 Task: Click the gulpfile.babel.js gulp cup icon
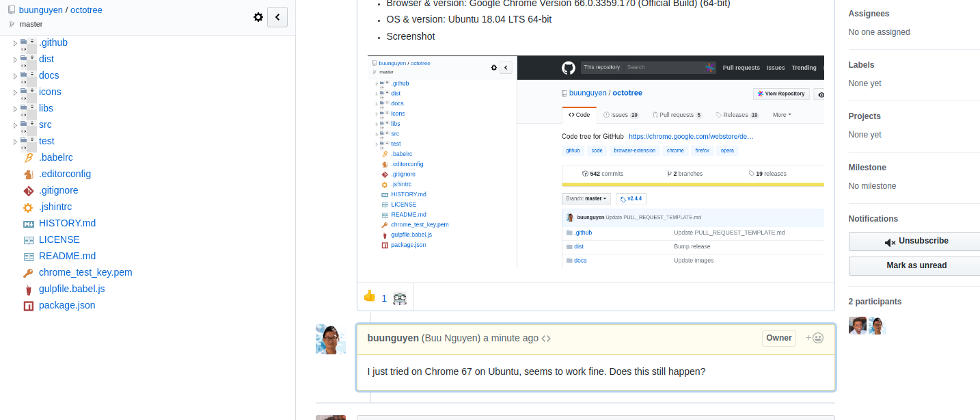(x=28, y=289)
